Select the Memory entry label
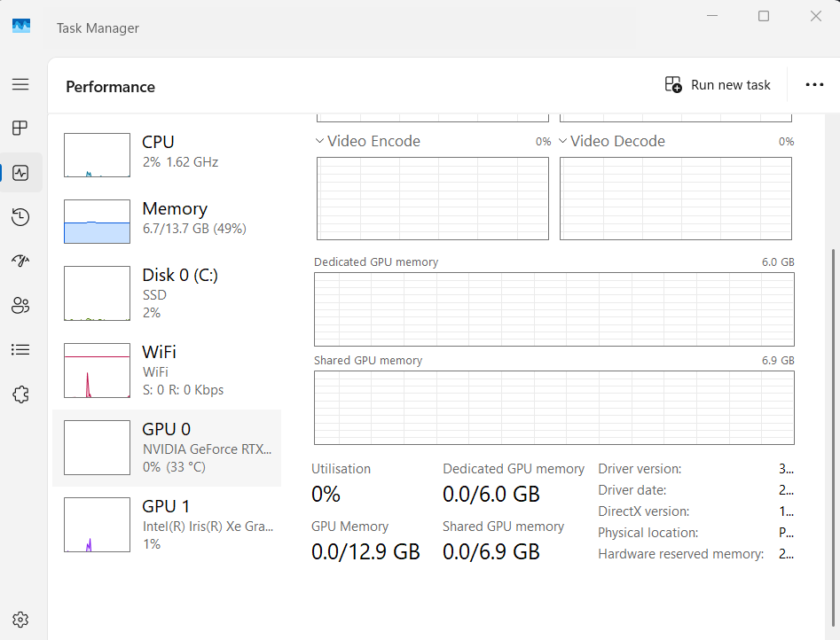The width and height of the screenshot is (840, 640). (x=175, y=208)
